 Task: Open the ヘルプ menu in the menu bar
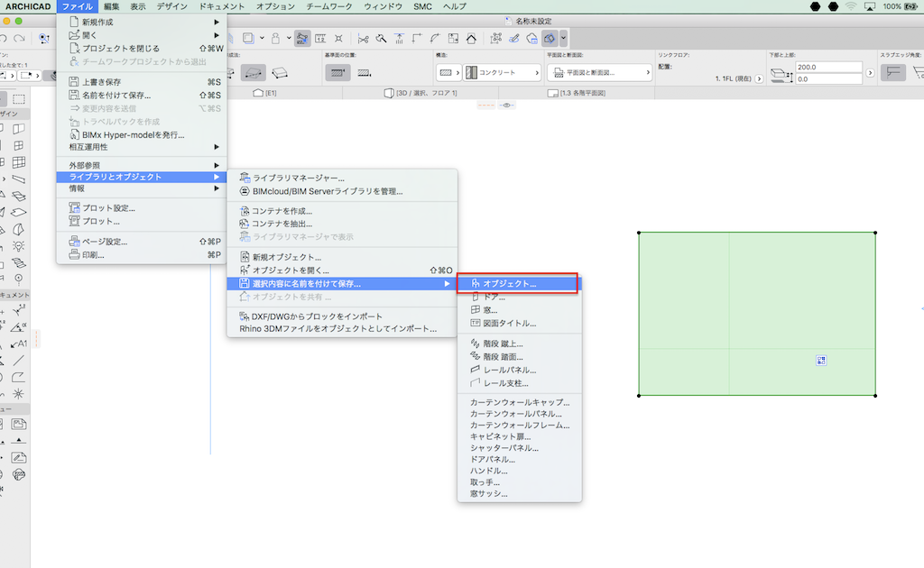click(454, 6)
